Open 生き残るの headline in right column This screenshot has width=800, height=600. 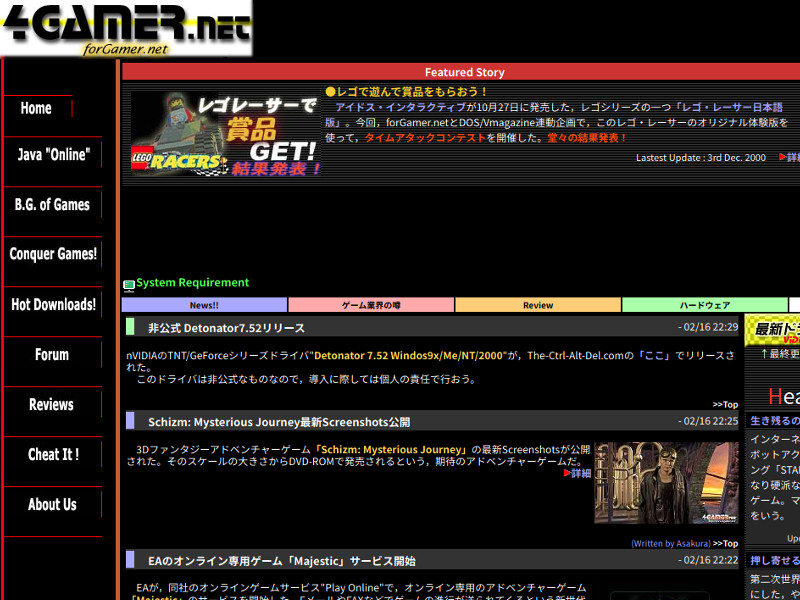click(774, 421)
